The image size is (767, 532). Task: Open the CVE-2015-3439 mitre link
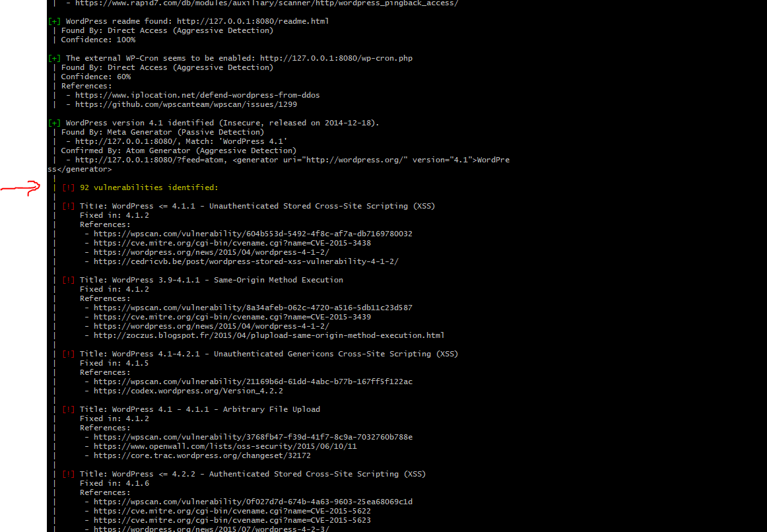(x=232, y=317)
